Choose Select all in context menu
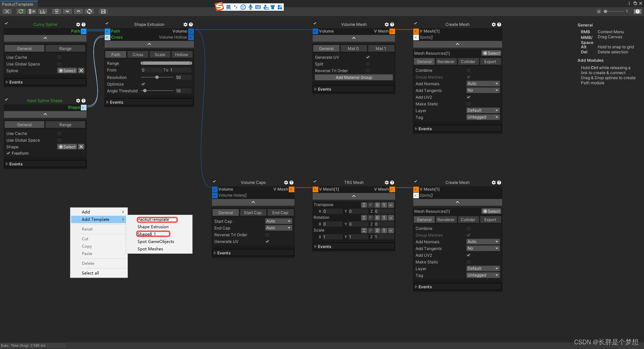 pyautogui.click(x=90, y=273)
